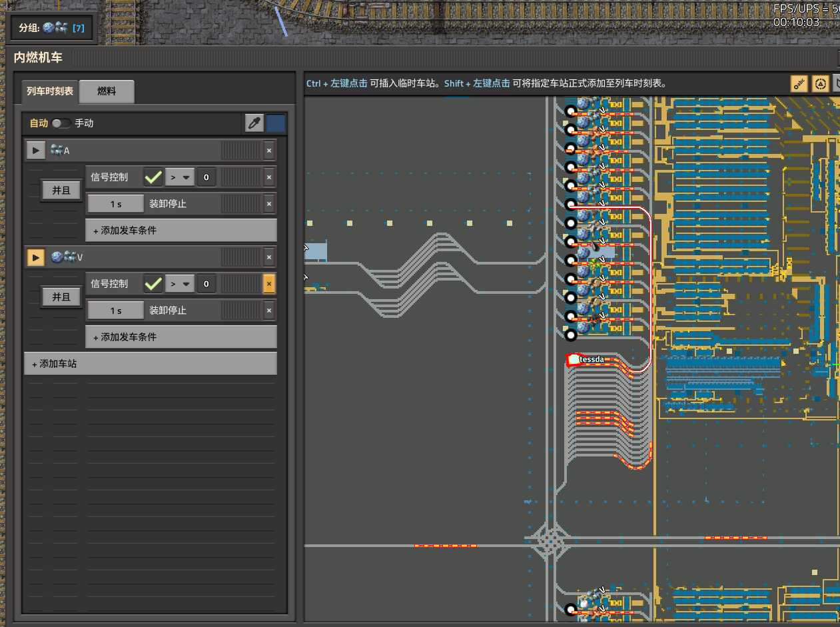Click 添加发车条件 under station A
The image size is (840, 627).
click(x=181, y=231)
